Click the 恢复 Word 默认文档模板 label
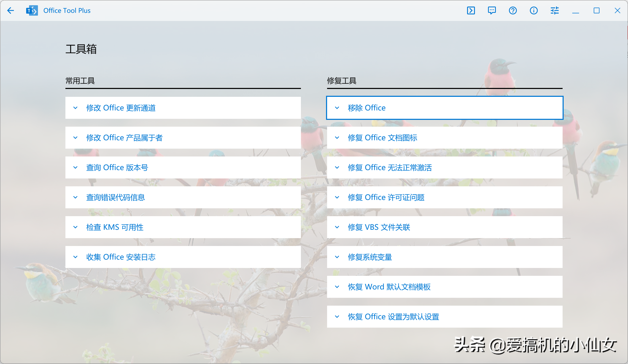The width and height of the screenshot is (628, 364). (x=389, y=287)
